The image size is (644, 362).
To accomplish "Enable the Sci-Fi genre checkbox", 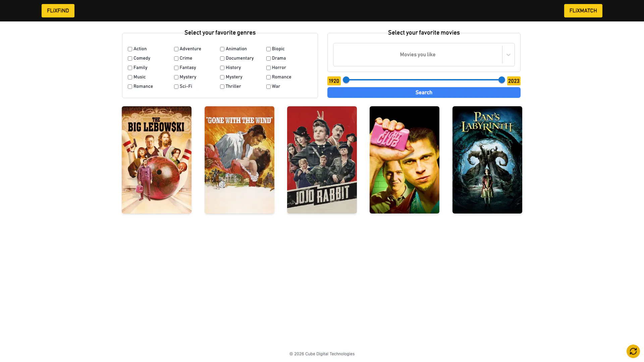I will (176, 87).
